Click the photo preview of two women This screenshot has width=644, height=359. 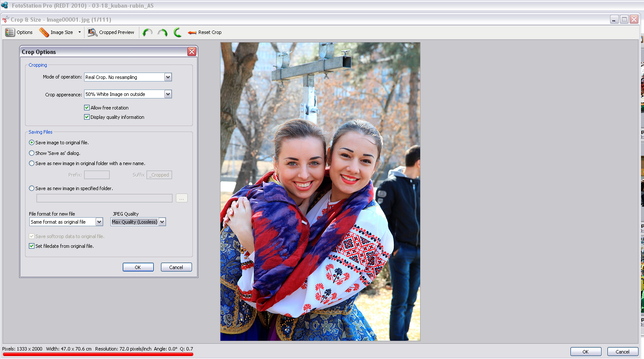[320, 191]
